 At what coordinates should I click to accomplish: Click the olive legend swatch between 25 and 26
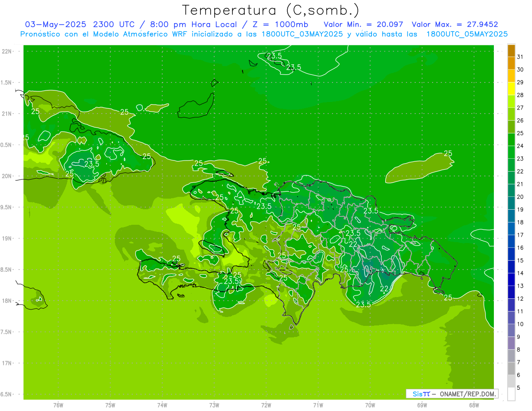(511, 127)
